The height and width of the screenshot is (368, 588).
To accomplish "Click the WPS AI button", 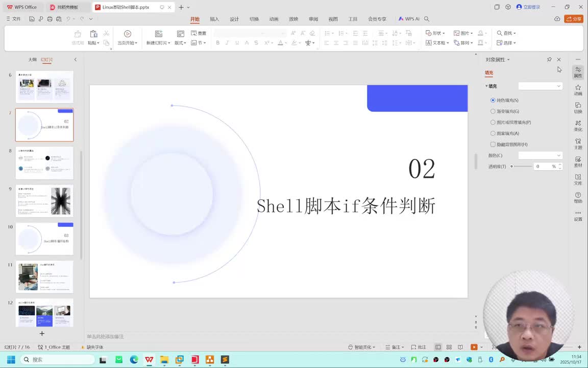I will 409,19.
